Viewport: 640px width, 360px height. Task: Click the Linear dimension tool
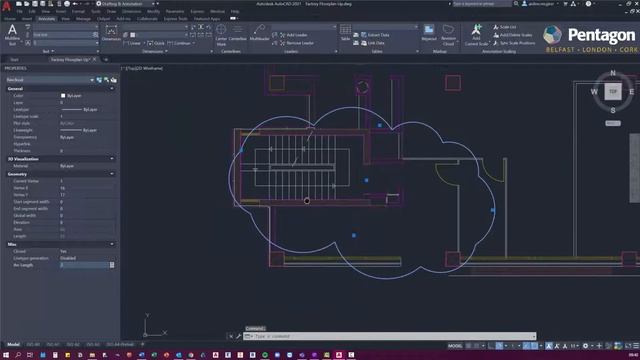click(x=132, y=43)
